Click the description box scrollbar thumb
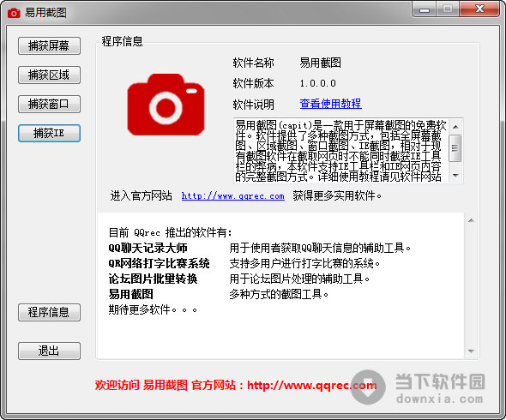The image size is (506, 420). 455,148
